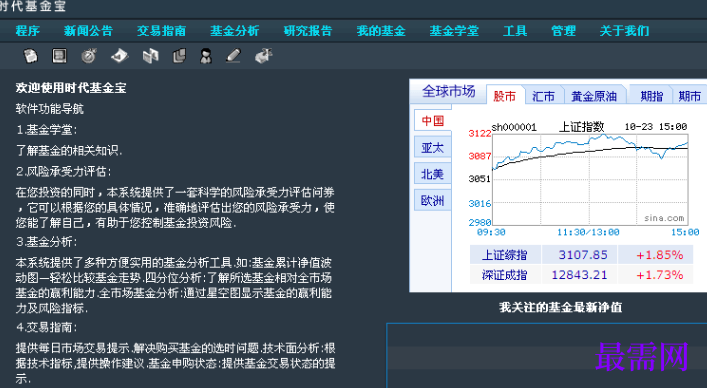Click the 软件功能导航 line
This screenshot has width=707, height=388.
click(x=50, y=109)
